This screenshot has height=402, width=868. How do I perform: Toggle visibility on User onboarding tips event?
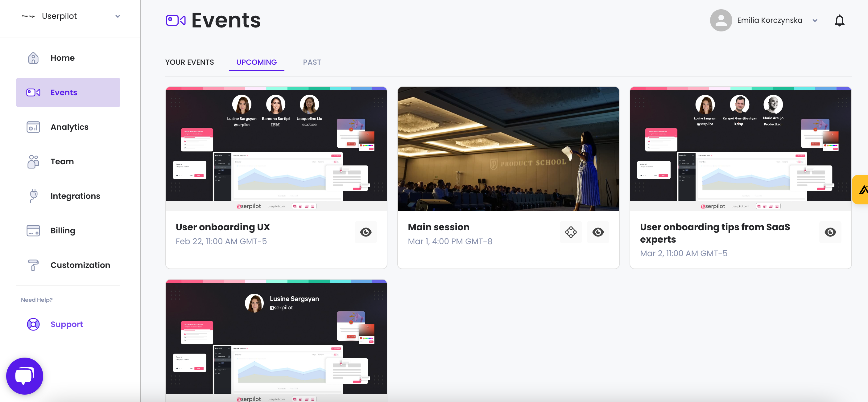click(x=830, y=232)
